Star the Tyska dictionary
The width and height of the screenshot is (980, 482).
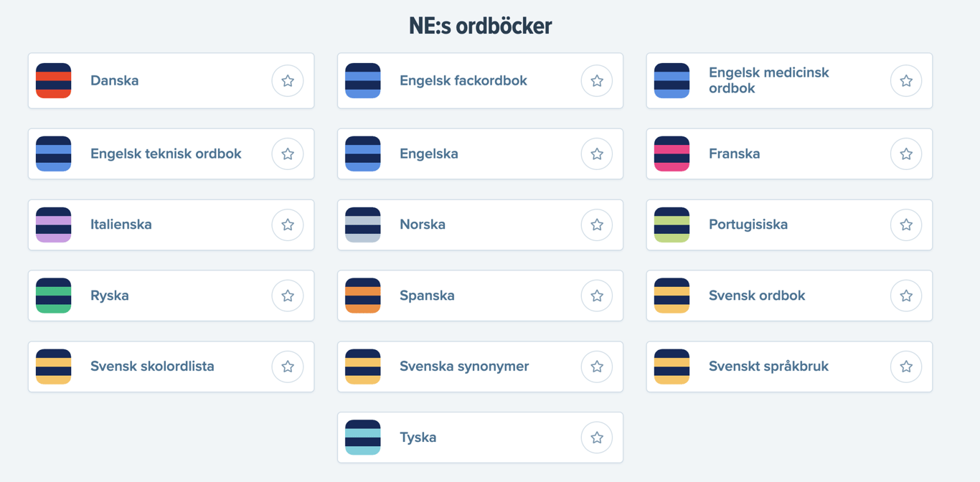(x=597, y=437)
